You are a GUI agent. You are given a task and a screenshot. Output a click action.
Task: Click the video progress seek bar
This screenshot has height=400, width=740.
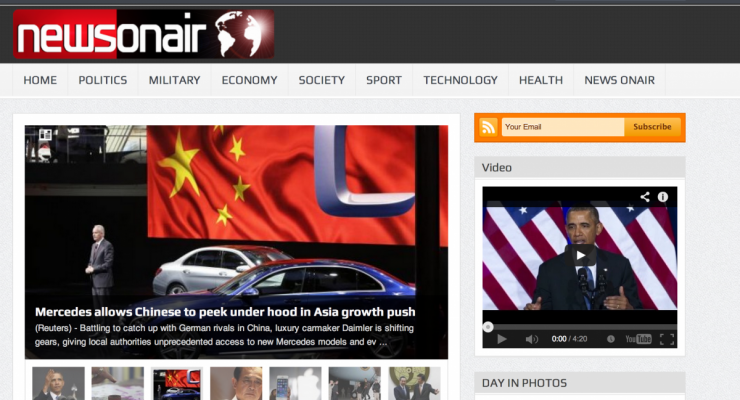(580, 326)
